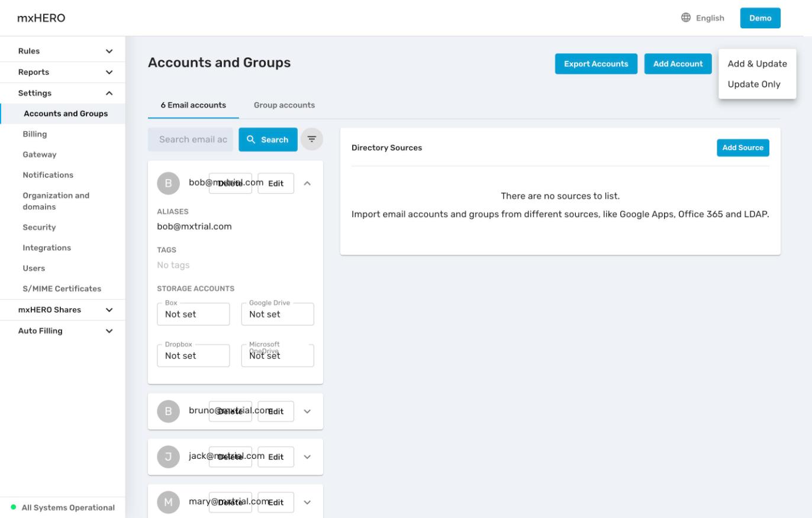Delete the bruno@mxtrial.com account

pyautogui.click(x=230, y=411)
